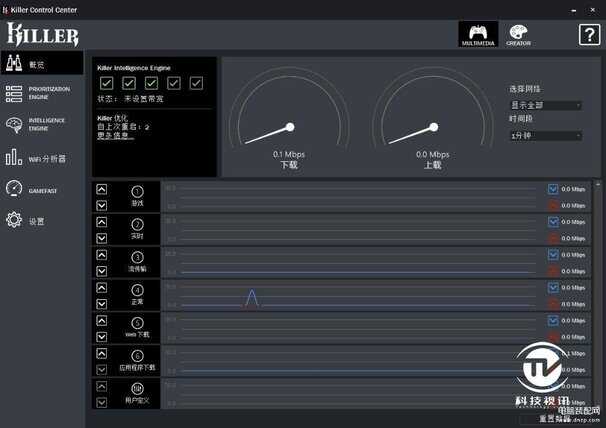Click up arrow on priority 2 row
Image resolution: width=606 pixels, height=428 pixels.
pyautogui.click(x=101, y=222)
